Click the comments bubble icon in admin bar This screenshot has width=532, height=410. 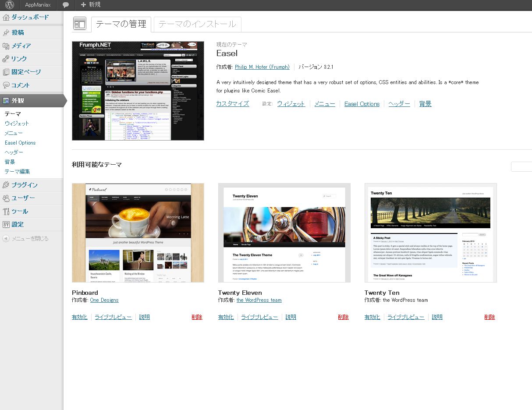pyautogui.click(x=65, y=5)
